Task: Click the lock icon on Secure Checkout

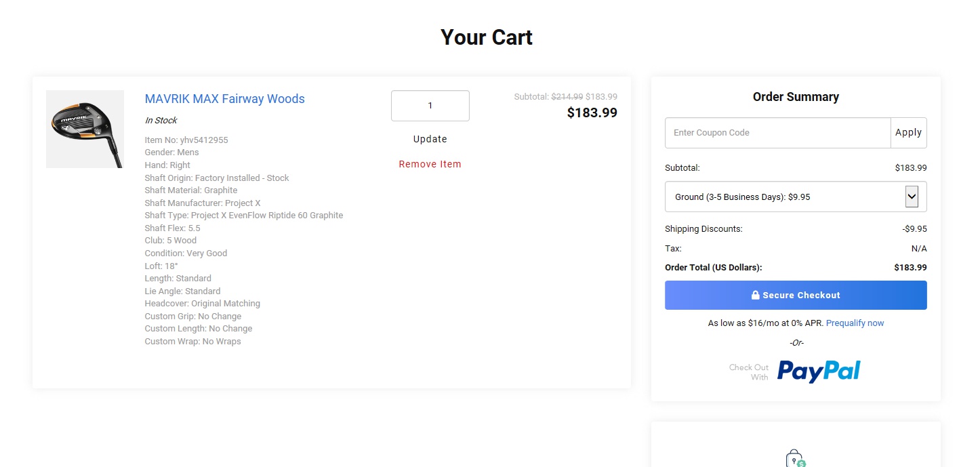Action: [755, 296]
